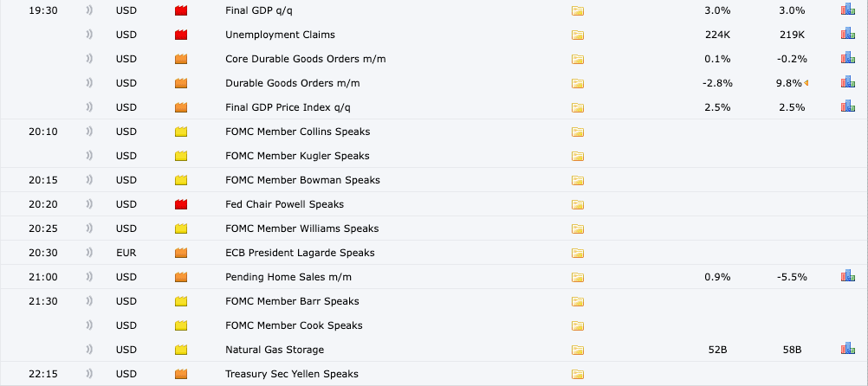Toggle alert for Treasury Sec Yellen Speaks
The height and width of the screenshot is (386, 868).
coord(90,374)
